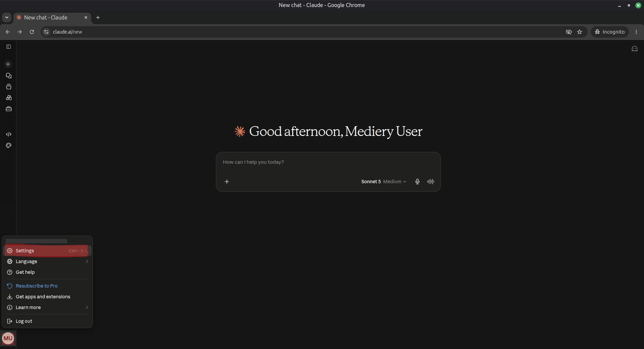
Task: Open the Artifacts icon in sidebar
Action: [x=9, y=98]
